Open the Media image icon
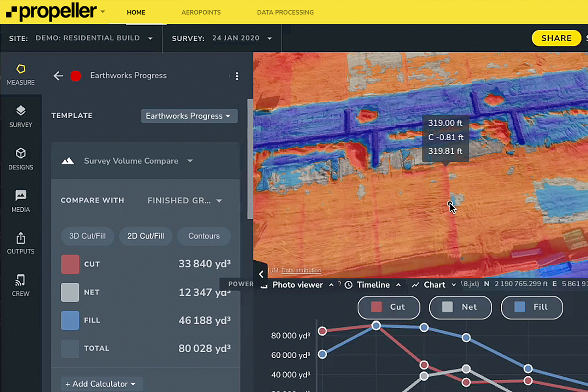 [21, 196]
